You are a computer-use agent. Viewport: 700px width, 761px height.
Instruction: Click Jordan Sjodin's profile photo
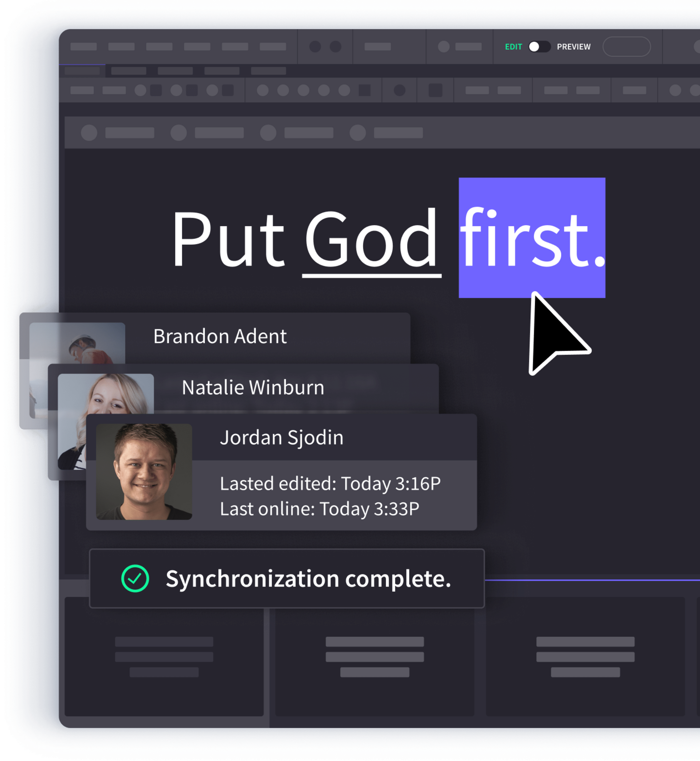(x=144, y=471)
